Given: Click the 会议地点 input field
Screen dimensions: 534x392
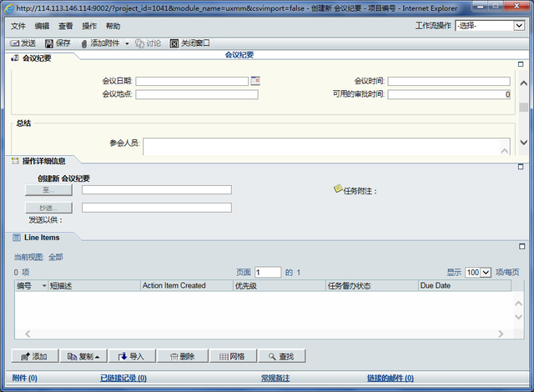Looking at the screenshot, I should click(x=197, y=94).
